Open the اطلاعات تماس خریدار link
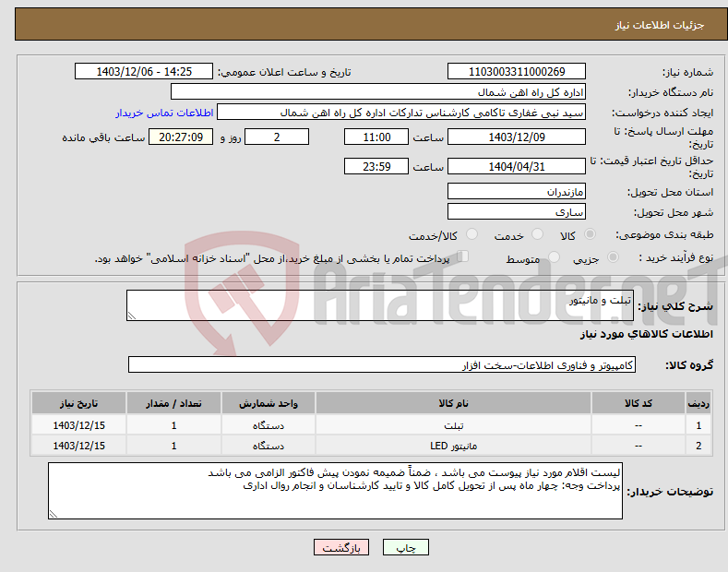728x572 pixels. click(164, 113)
